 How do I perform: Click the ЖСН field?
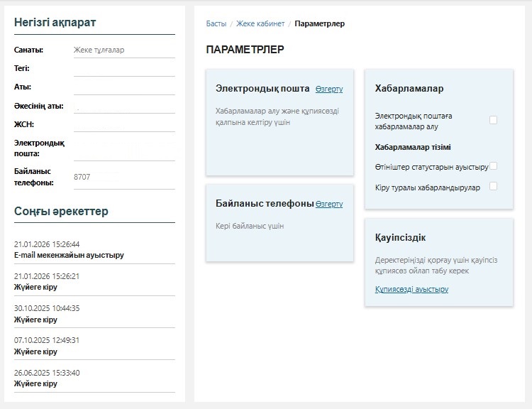coord(123,125)
